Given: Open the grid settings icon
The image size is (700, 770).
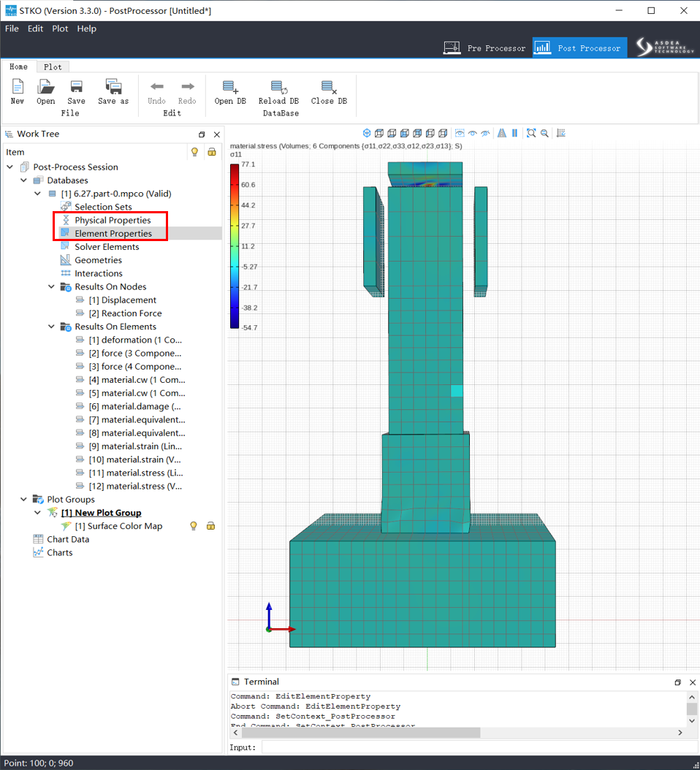Looking at the screenshot, I should point(561,133).
